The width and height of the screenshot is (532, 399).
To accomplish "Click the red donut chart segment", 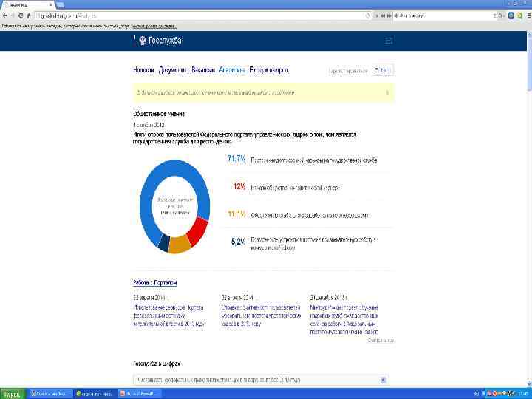I will (198, 232).
